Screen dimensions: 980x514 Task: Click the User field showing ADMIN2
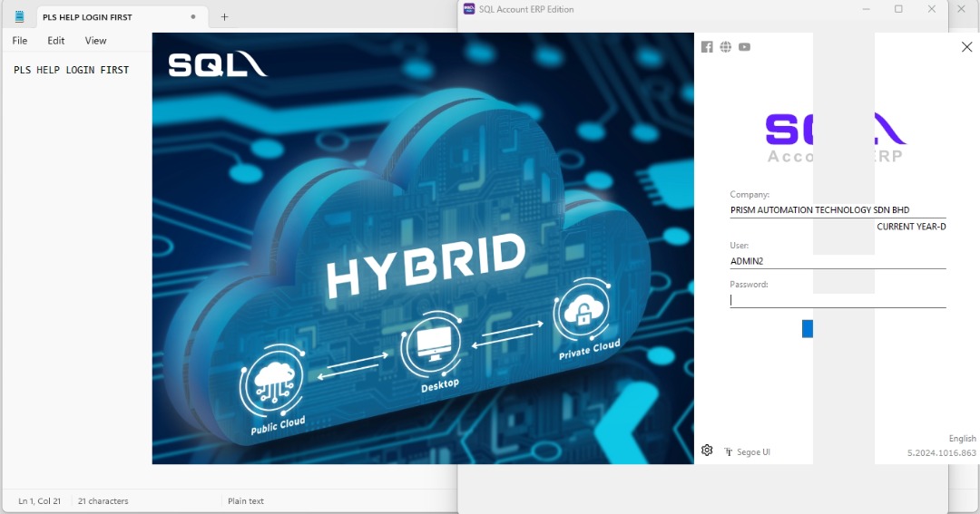pyautogui.click(x=837, y=261)
